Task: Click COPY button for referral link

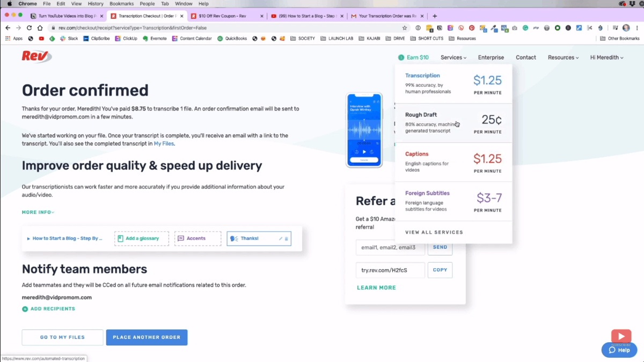Action: coord(440,270)
